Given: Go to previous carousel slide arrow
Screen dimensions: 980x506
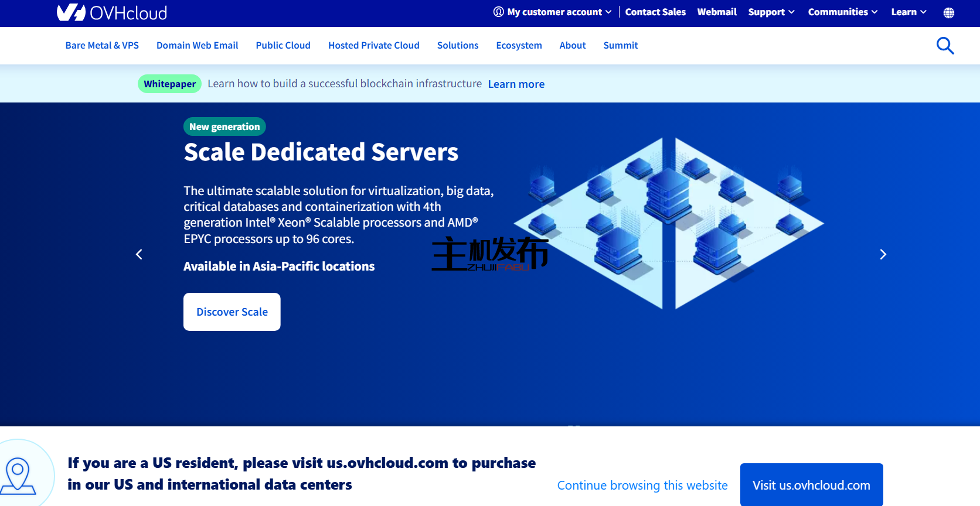Looking at the screenshot, I should point(139,254).
